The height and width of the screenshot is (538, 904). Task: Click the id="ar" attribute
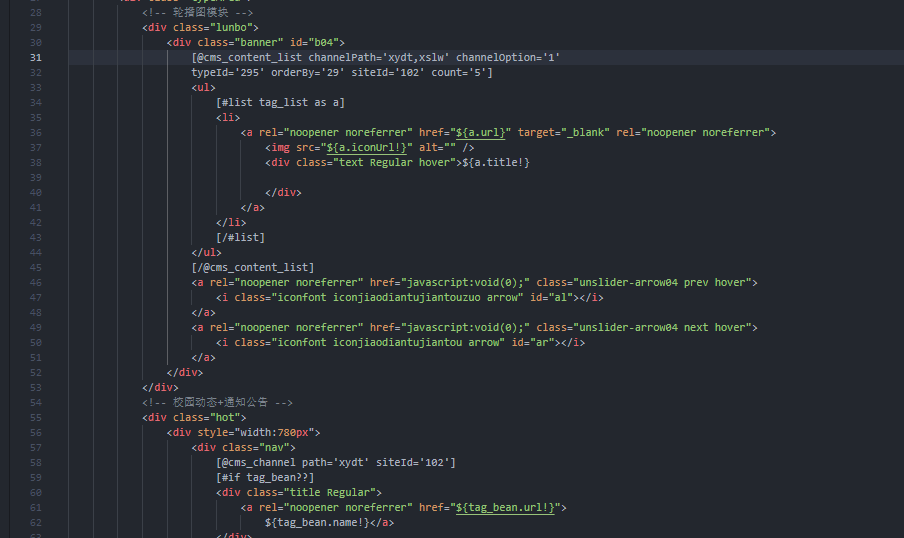533,343
